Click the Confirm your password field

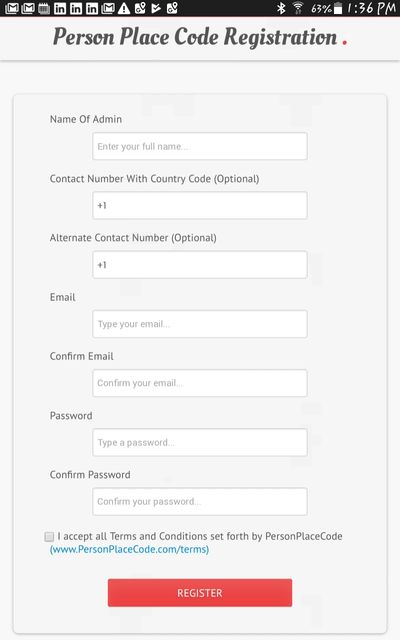(200, 502)
